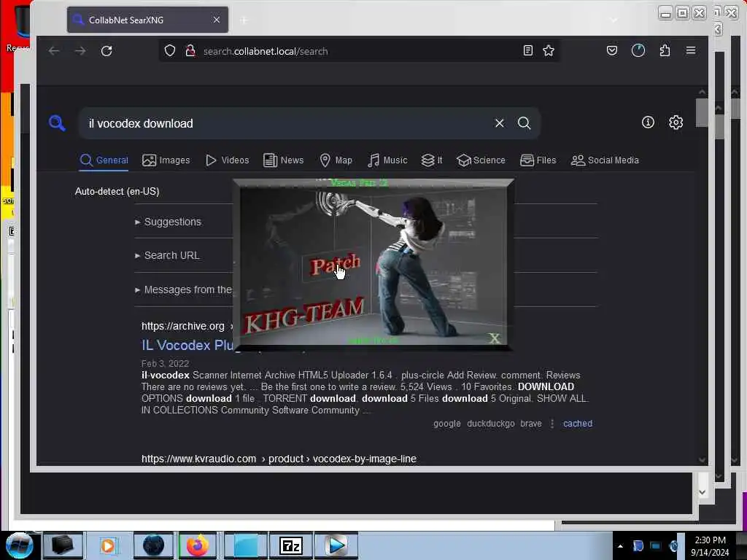Submit search with the magnifier button
The image size is (747, 560).
click(x=524, y=123)
